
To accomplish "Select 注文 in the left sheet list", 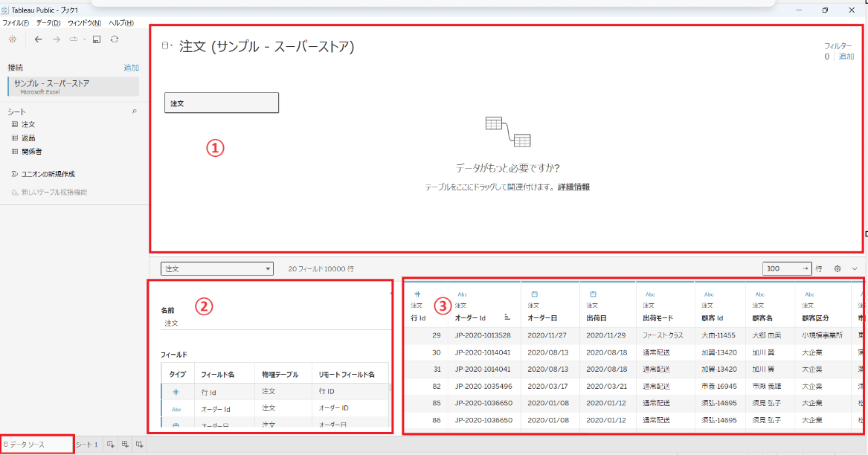I will pos(28,125).
